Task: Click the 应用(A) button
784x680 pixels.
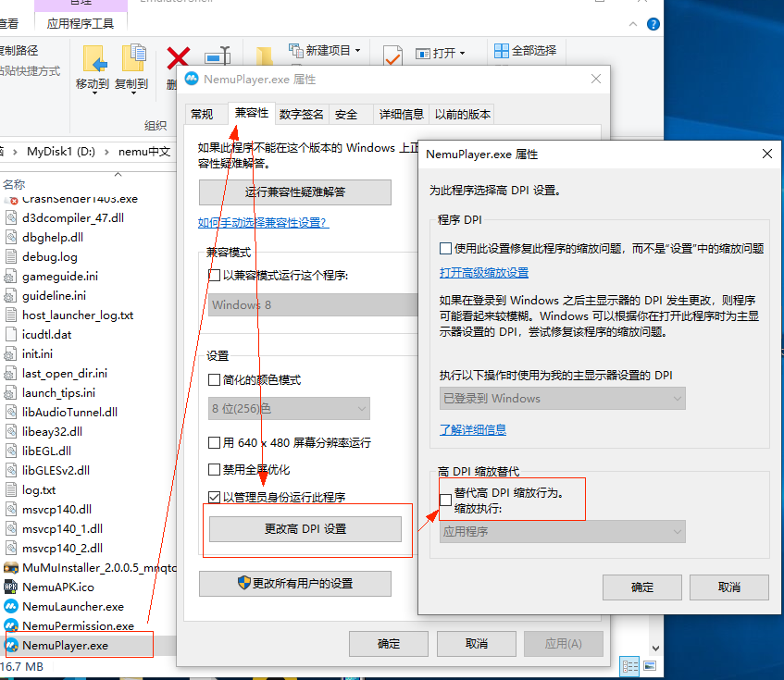Action: (x=564, y=644)
